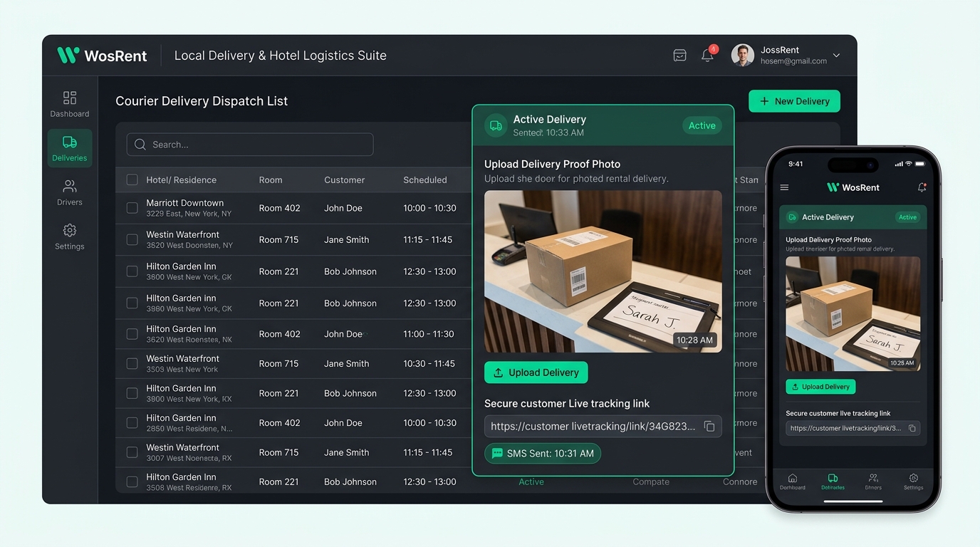Check the Marriott Downtown row checkbox
980x547 pixels.
[x=132, y=208]
